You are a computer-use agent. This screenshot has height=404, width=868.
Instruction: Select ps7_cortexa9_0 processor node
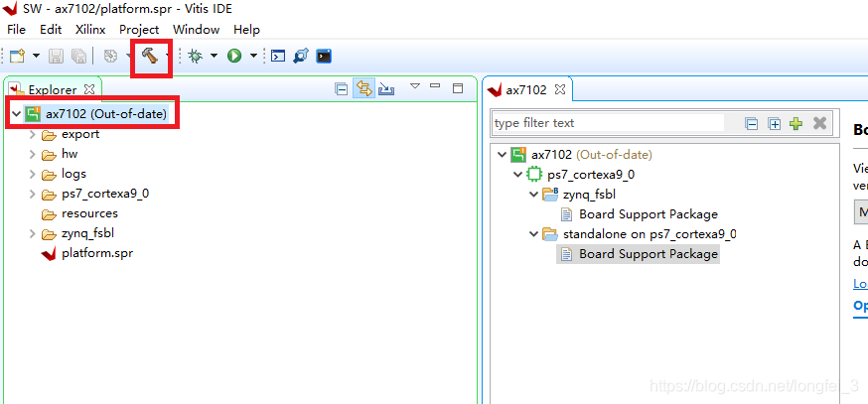coord(591,175)
